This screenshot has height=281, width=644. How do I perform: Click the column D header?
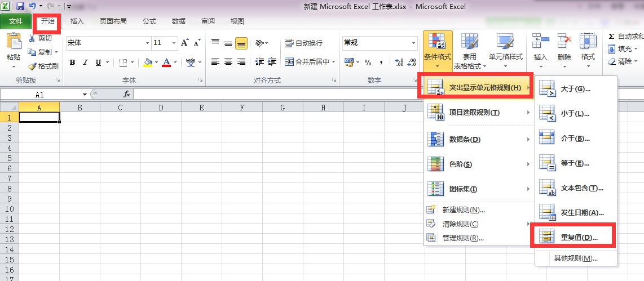(161, 108)
